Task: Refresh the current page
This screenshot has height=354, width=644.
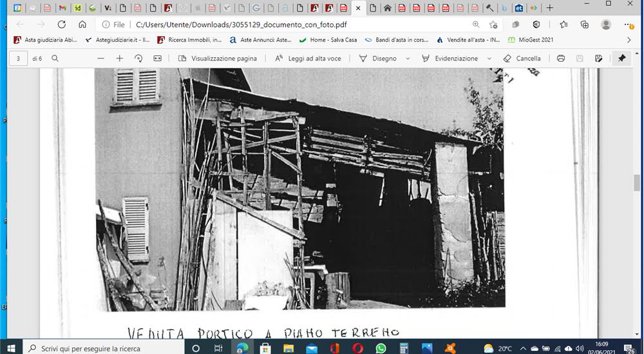Action: tap(62, 24)
